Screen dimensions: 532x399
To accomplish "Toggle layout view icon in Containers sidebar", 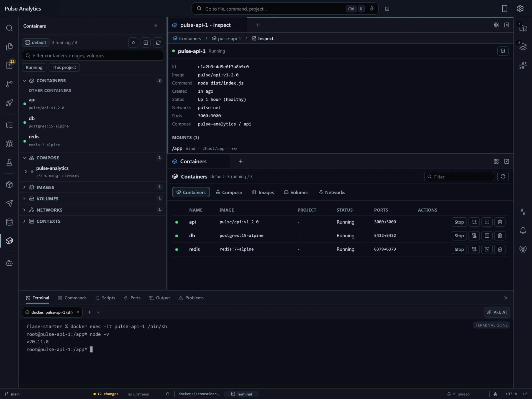I will (x=145, y=43).
